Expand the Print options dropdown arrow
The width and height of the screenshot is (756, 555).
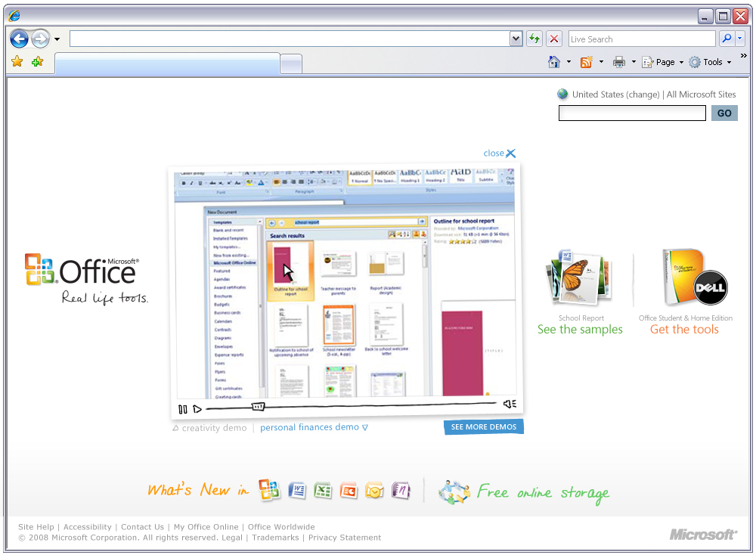634,62
